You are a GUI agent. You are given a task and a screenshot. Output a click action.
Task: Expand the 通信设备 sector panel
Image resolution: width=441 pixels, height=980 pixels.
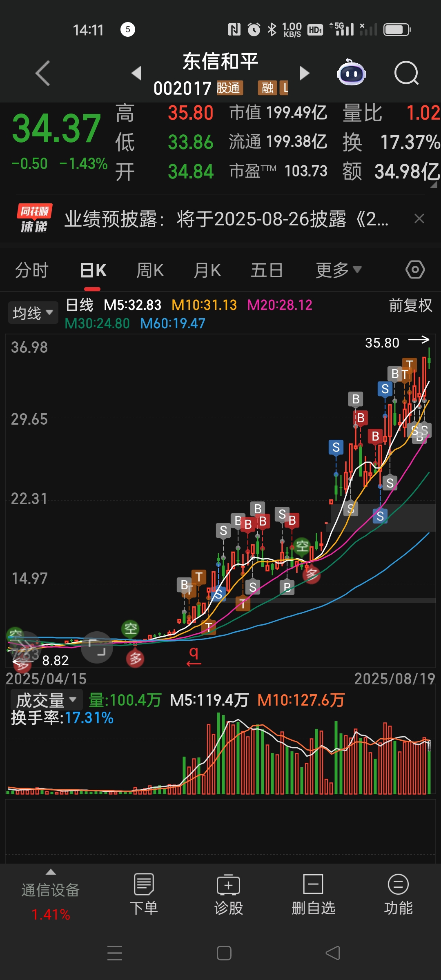51,894
